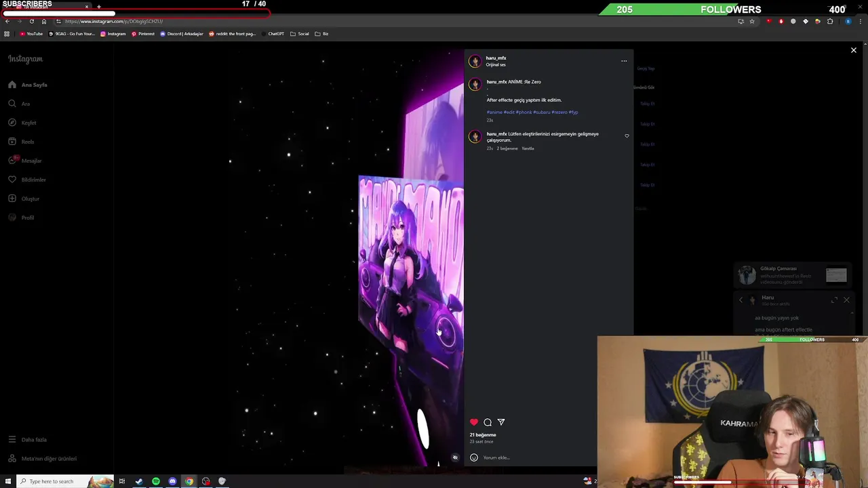Image resolution: width=868 pixels, height=488 pixels.
Task: Click haru_mfx avatar beside the caption
Action: coord(475,85)
